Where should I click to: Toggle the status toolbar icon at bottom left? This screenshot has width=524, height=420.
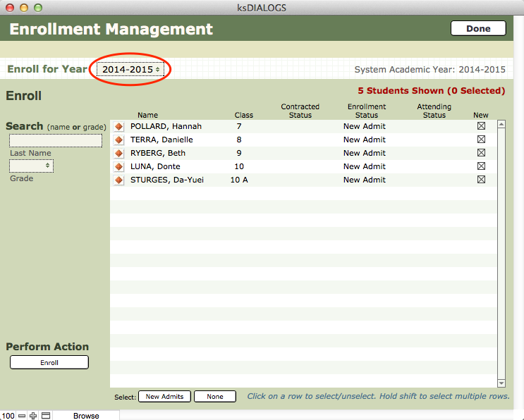coord(46,416)
